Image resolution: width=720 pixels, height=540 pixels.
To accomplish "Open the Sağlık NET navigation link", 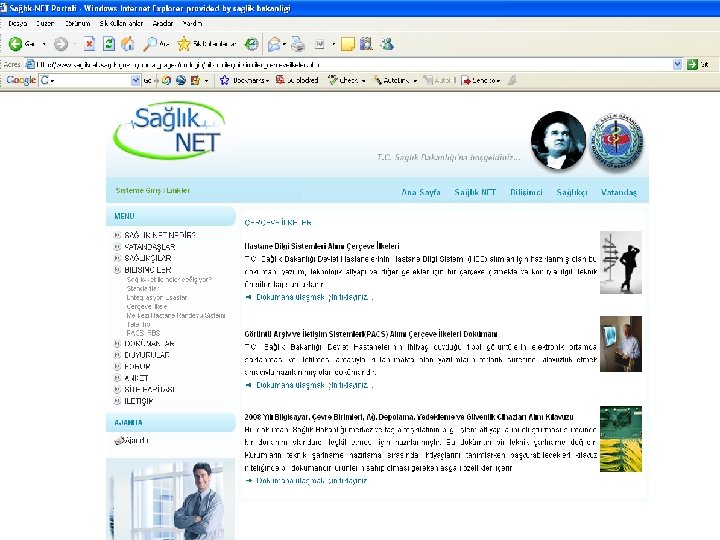I will pyautogui.click(x=475, y=192).
